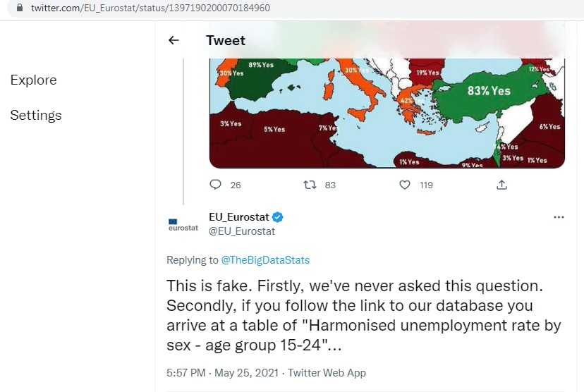
Task: Click the back arrow next to Tweet
Action: [x=174, y=40]
